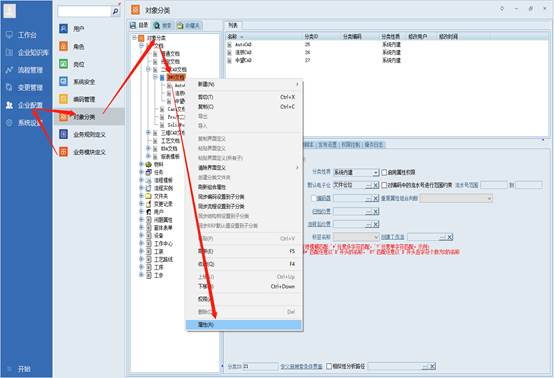The image size is (554, 378).
Task: Collapse the 二维CAD文档 tree node
Action: [x=148, y=69]
